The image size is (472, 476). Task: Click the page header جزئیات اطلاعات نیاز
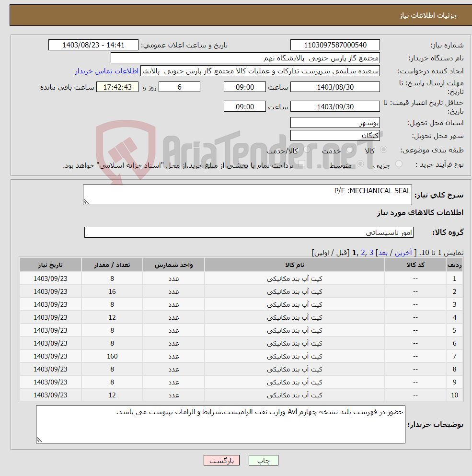(x=428, y=15)
